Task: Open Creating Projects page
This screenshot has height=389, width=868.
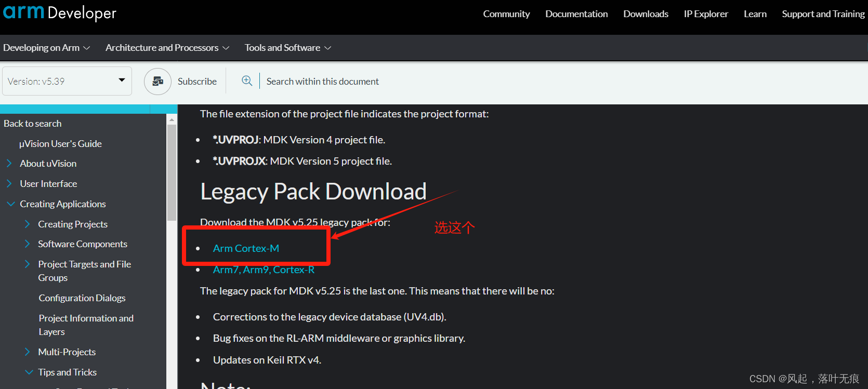Action: (x=73, y=224)
